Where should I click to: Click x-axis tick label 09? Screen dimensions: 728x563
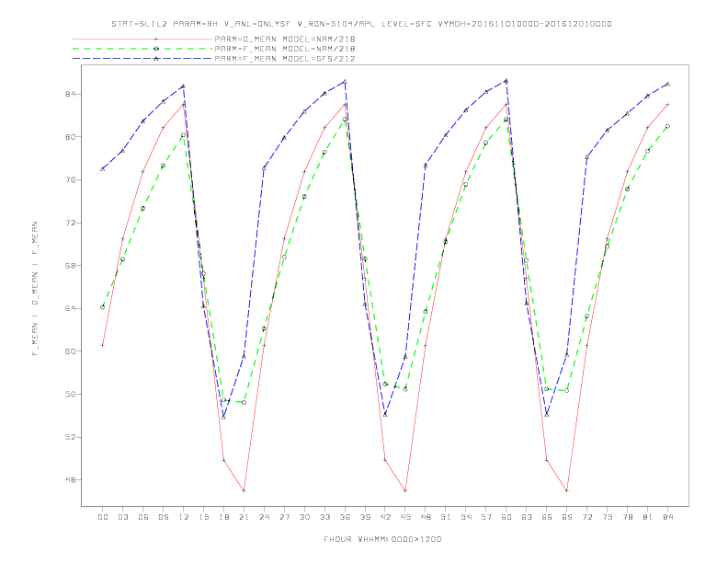(163, 517)
